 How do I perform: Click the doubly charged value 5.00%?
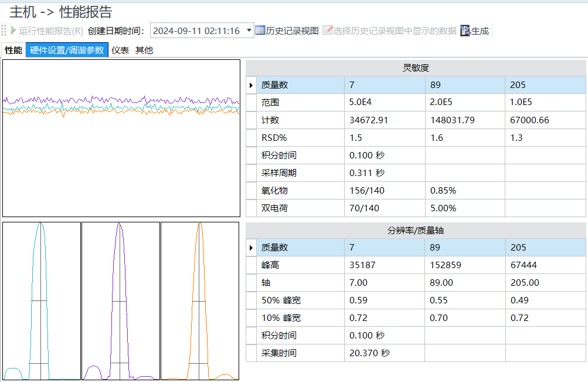tap(443, 208)
